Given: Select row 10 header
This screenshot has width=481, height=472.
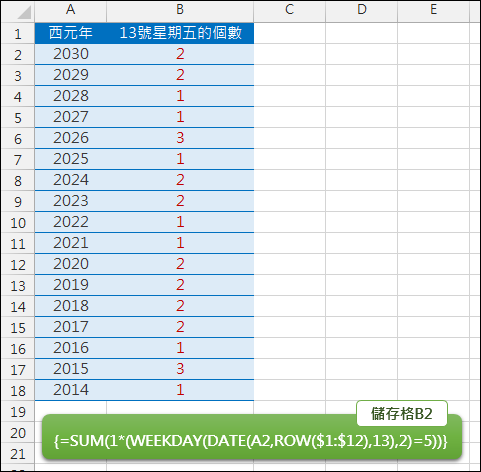Looking at the screenshot, I should point(18,223).
